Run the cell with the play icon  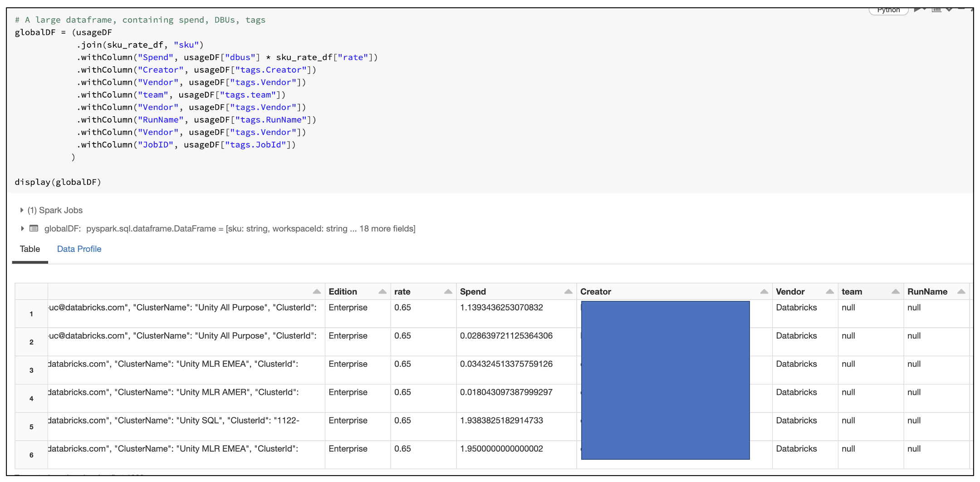click(918, 10)
